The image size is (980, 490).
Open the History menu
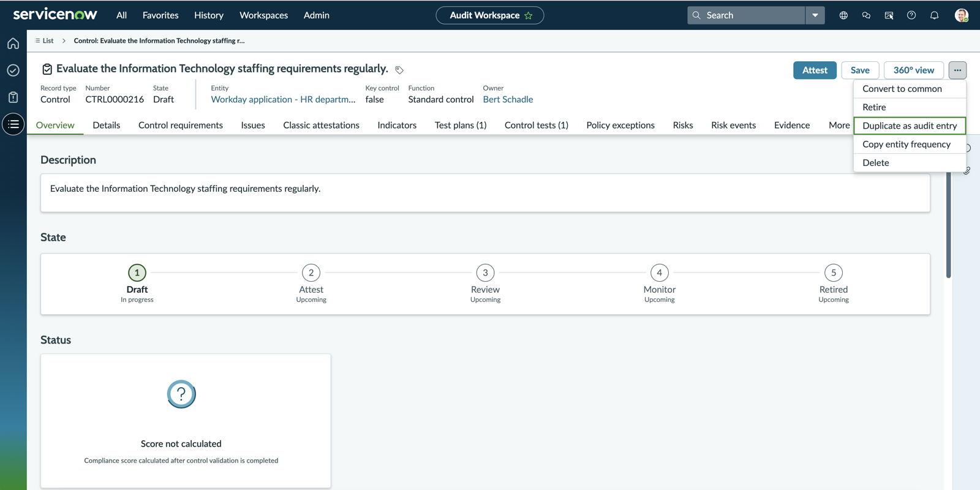pos(209,15)
